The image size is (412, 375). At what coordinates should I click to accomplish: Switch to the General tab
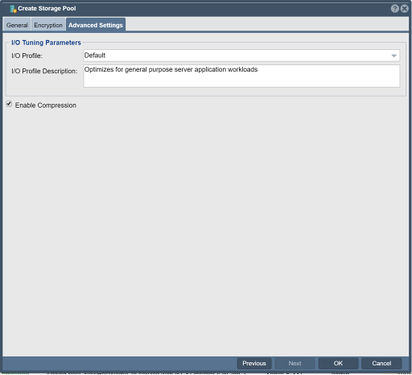coord(17,25)
